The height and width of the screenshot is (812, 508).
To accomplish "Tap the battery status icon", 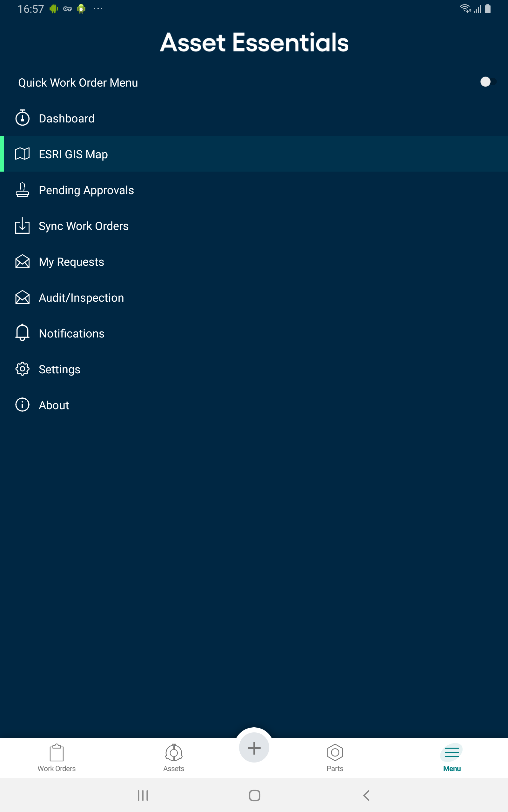I will click(488, 8).
